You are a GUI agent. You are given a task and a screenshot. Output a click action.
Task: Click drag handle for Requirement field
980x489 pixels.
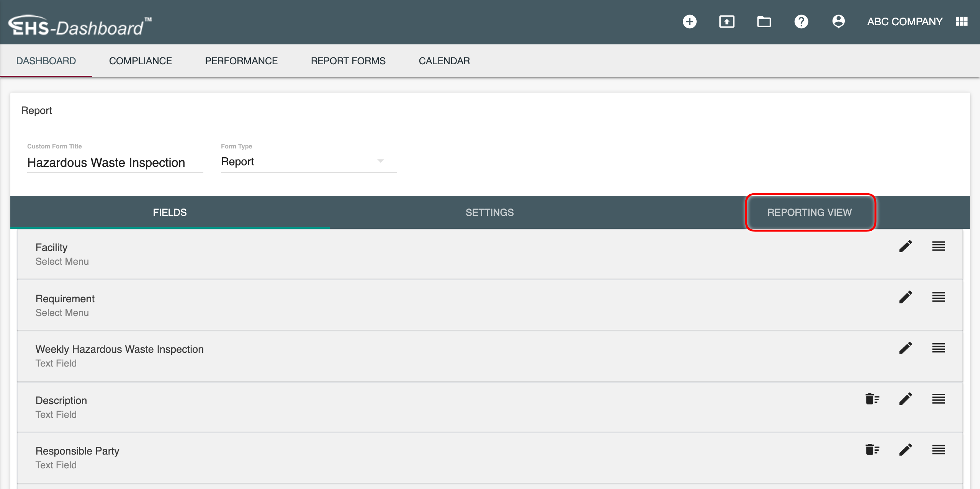click(x=938, y=297)
